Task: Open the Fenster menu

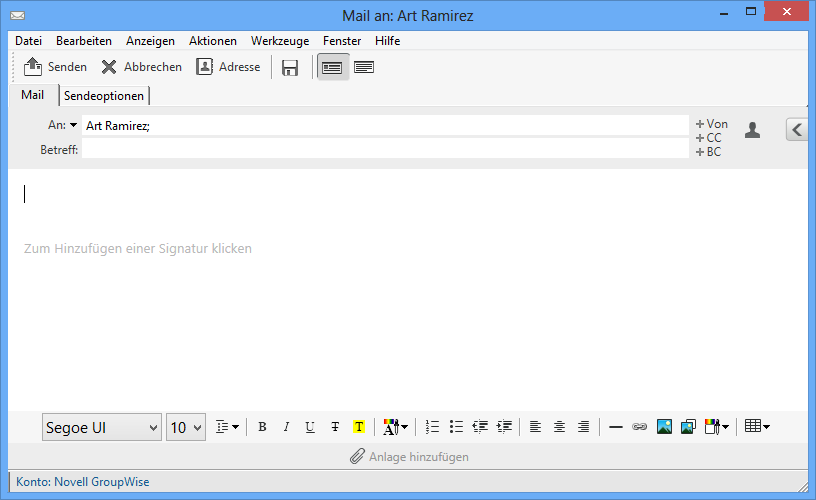Action: [x=342, y=41]
